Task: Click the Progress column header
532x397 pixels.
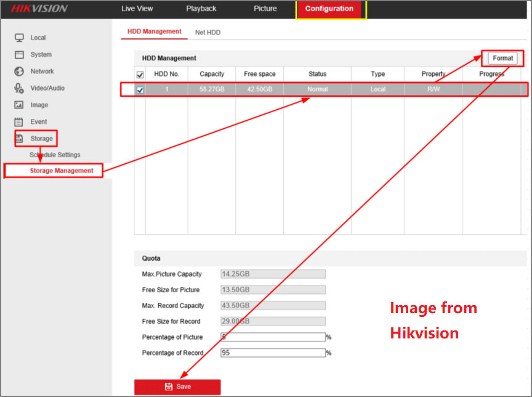Action: click(491, 74)
